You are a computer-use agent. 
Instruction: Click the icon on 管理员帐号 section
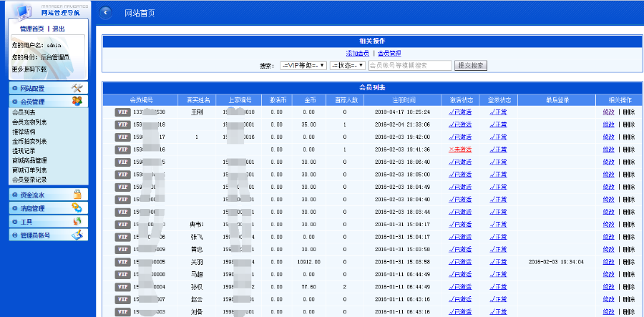point(77,235)
